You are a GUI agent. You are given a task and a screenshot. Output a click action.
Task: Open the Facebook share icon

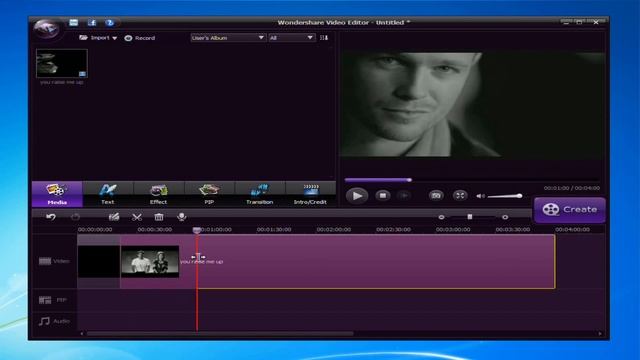pyautogui.click(x=92, y=22)
